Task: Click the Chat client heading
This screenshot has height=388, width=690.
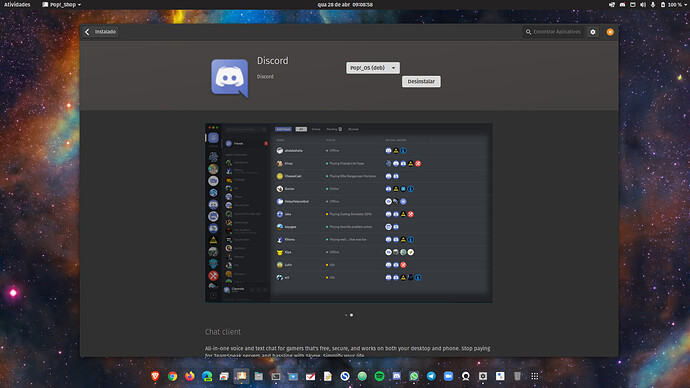Action: pos(223,332)
